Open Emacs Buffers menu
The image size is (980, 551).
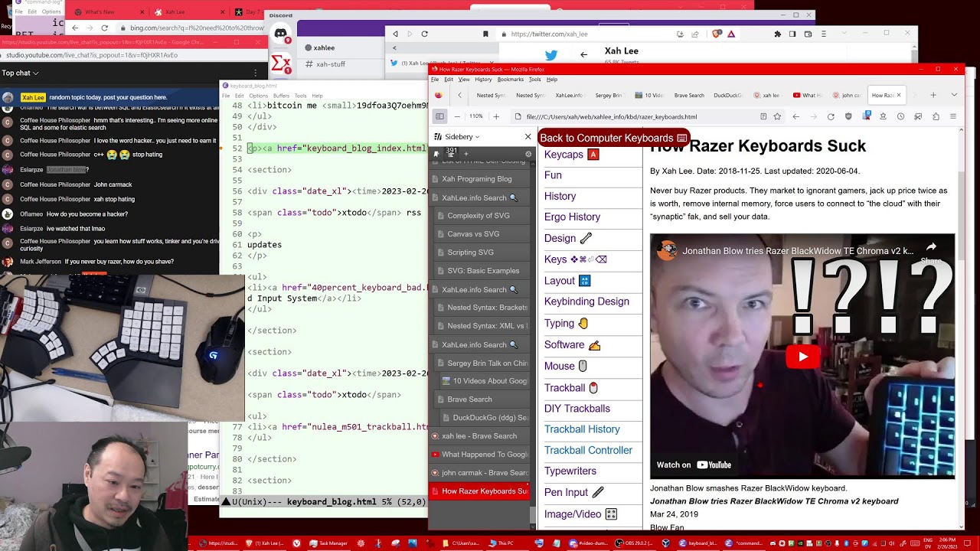coord(281,96)
